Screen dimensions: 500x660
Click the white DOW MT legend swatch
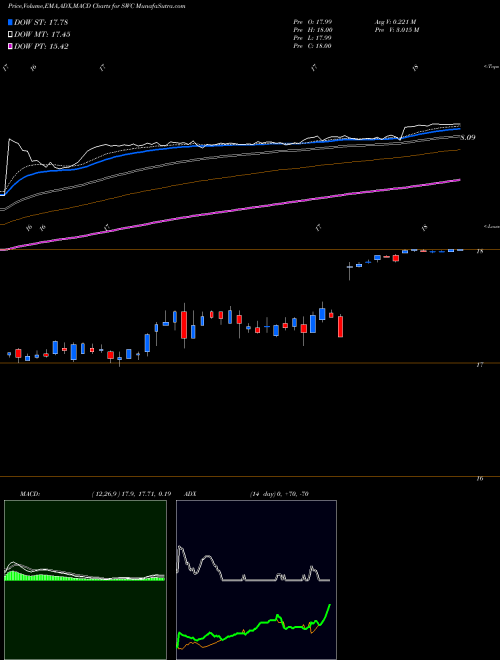(x=11, y=35)
